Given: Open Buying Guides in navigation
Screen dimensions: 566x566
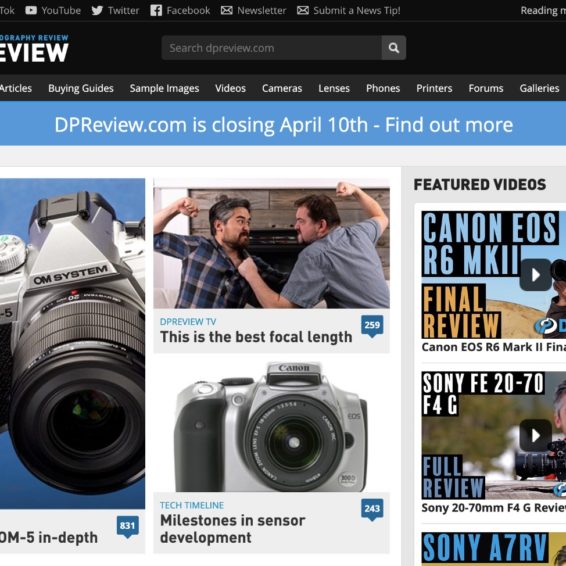Looking at the screenshot, I should 81,88.
